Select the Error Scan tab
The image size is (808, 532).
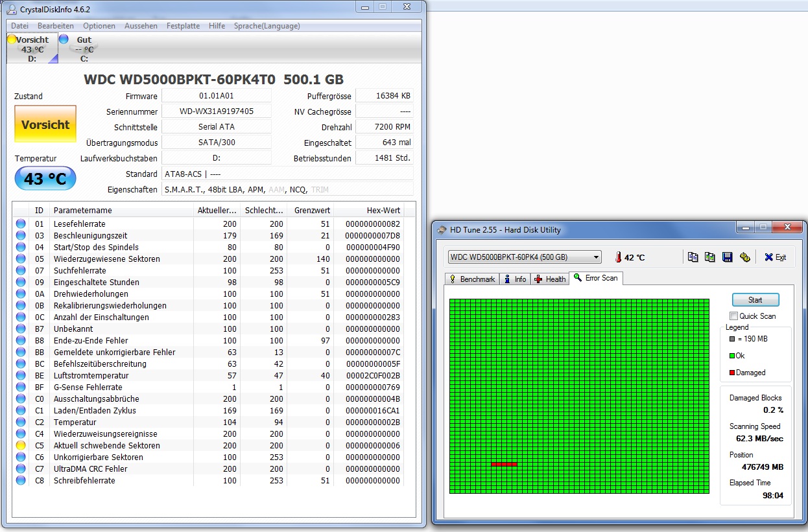tap(595, 278)
